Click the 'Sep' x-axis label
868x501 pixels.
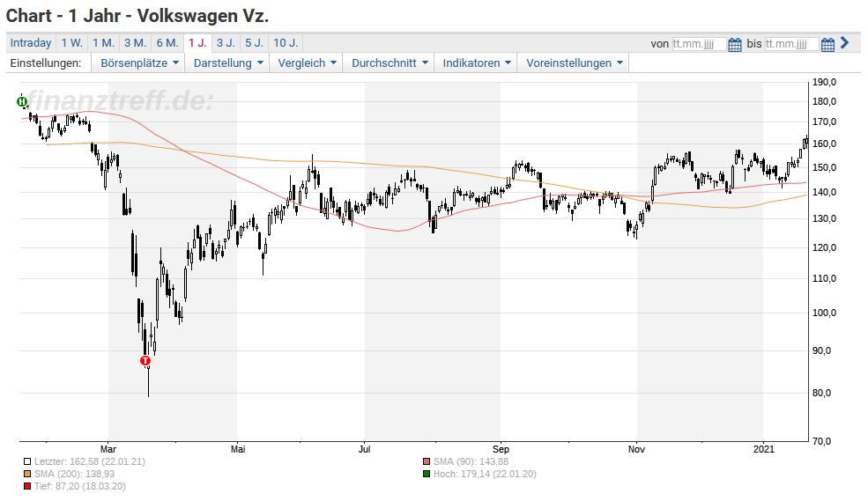(501, 449)
